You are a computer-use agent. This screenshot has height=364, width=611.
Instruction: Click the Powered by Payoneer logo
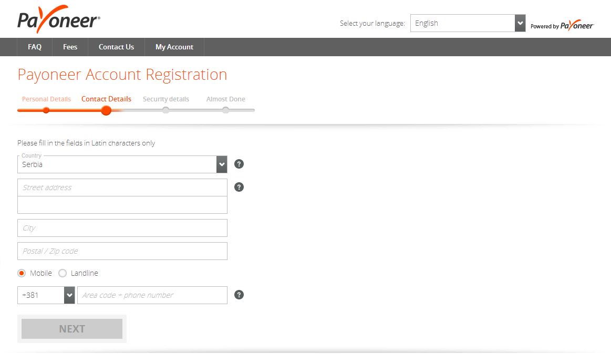click(x=562, y=26)
